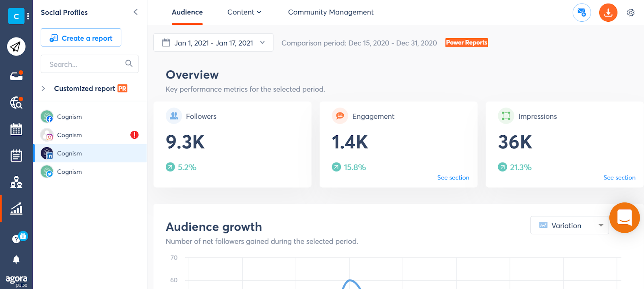
Task: Open the Content tab menu
Action: [x=244, y=12]
